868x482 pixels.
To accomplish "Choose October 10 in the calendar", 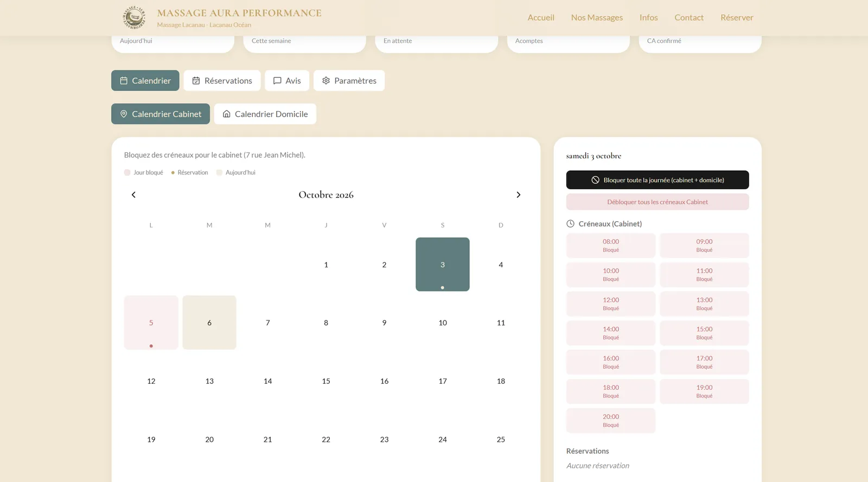I will 443,323.
